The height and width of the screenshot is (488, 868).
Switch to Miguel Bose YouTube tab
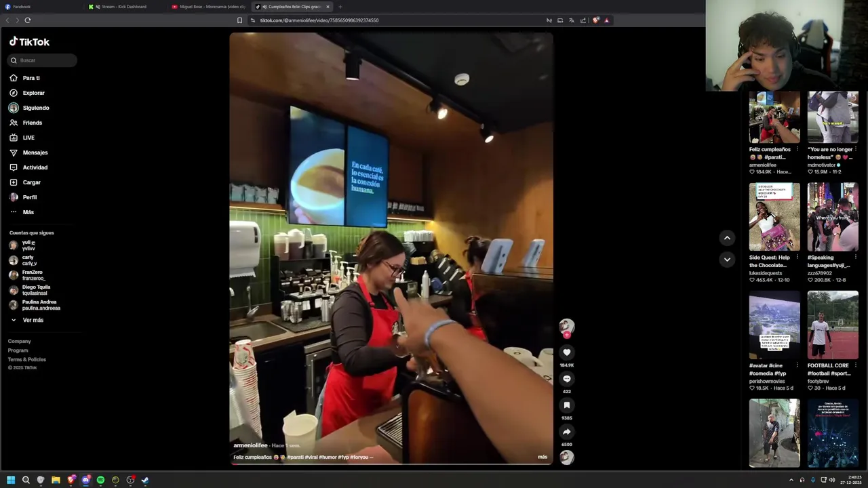click(209, 7)
